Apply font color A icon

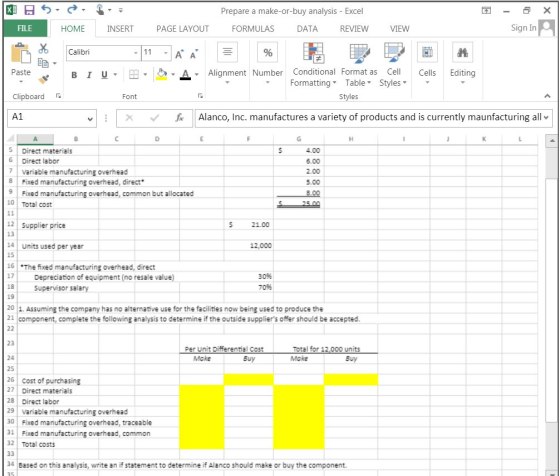(x=185, y=75)
